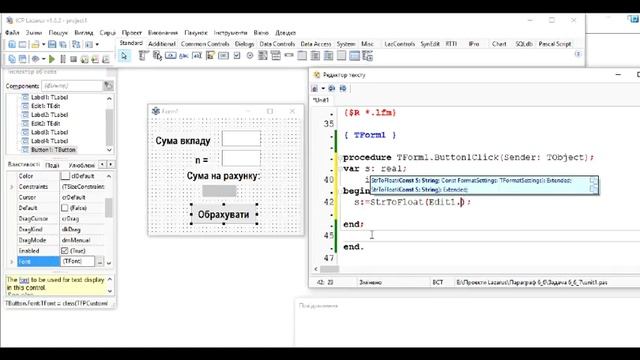
Task: Pick the TButton component icon
Action: tap(171, 56)
